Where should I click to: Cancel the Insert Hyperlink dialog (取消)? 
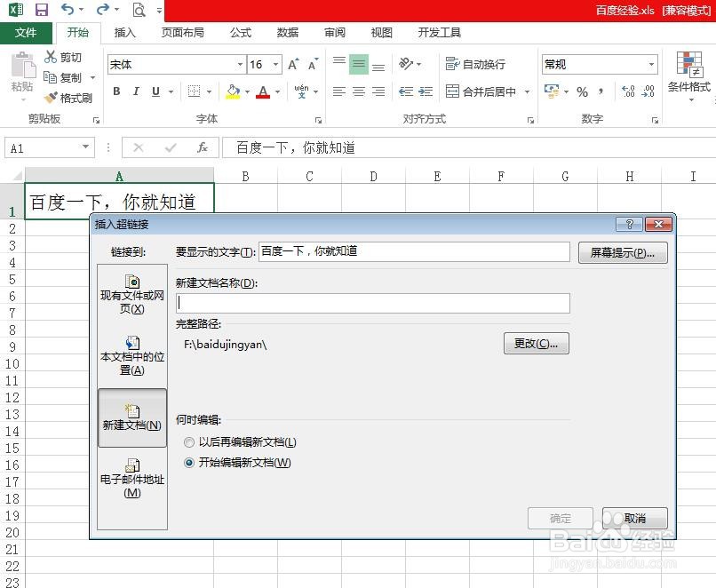click(x=635, y=518)
